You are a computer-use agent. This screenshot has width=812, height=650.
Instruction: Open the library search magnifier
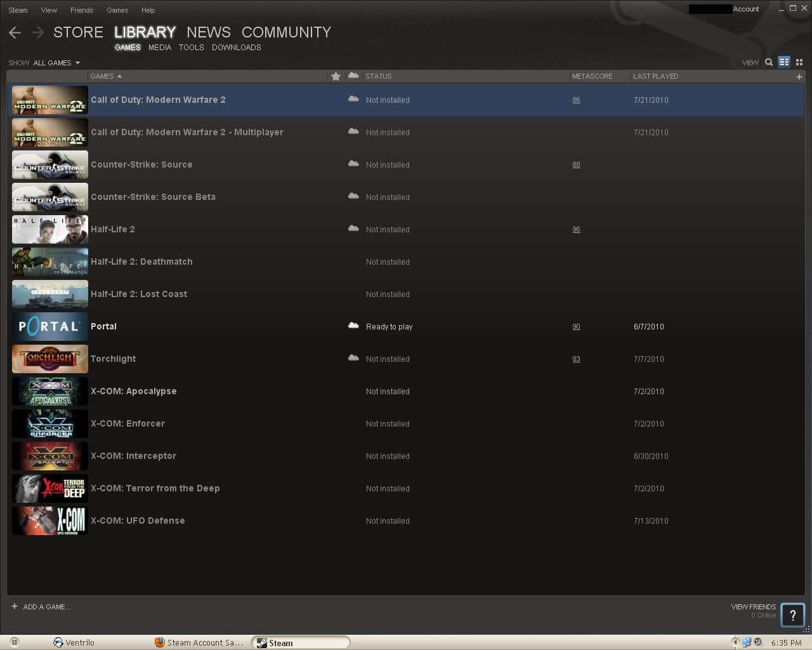769,62
